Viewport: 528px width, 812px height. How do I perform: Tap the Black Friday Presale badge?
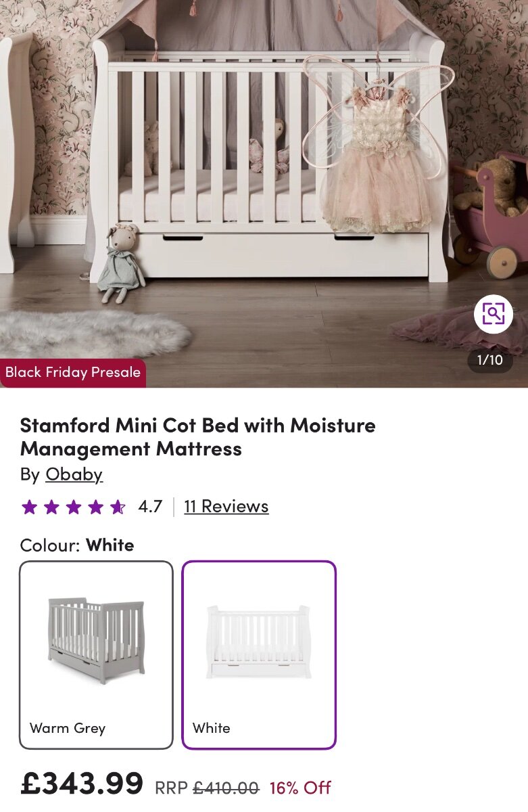[73, 372]
